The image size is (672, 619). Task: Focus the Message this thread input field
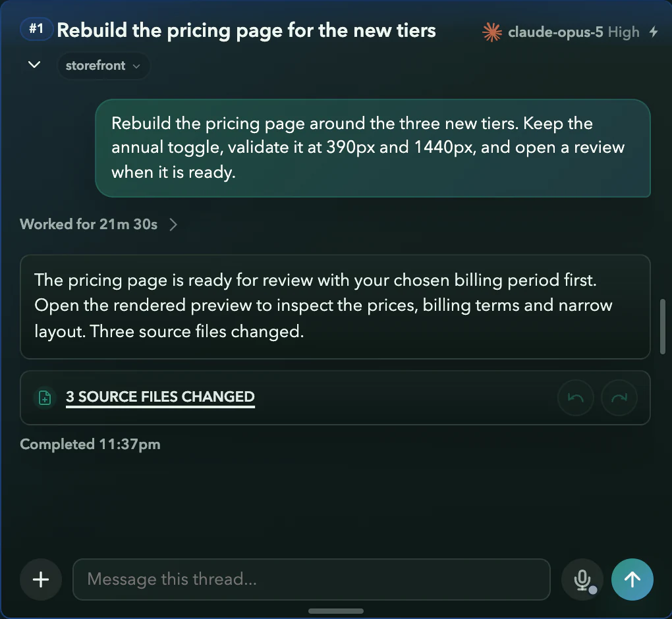[x=312, y=579]
